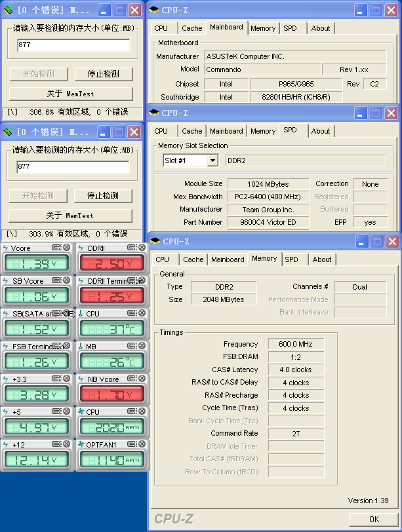Close the +12 voltage monitor panel
This screenshot has height=532, width=402.
coord(66,445)
